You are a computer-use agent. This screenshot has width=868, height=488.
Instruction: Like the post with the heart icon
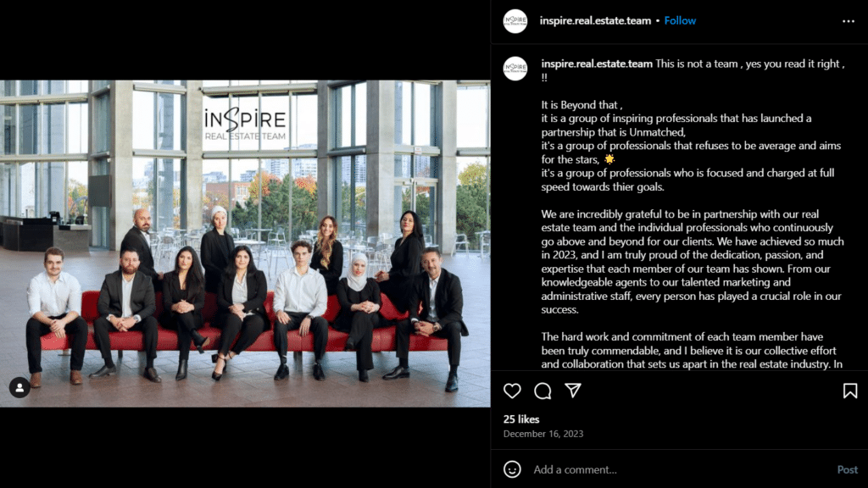tap(512, 391)
